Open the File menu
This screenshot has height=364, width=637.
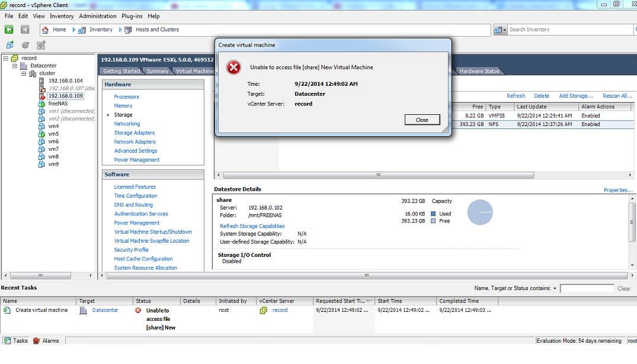9,16
